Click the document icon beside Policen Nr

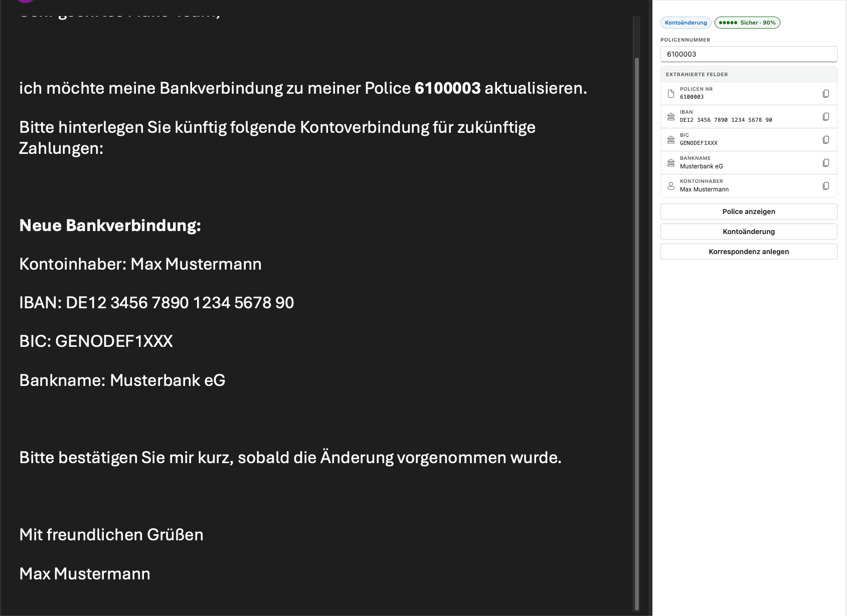coord(671,93)
